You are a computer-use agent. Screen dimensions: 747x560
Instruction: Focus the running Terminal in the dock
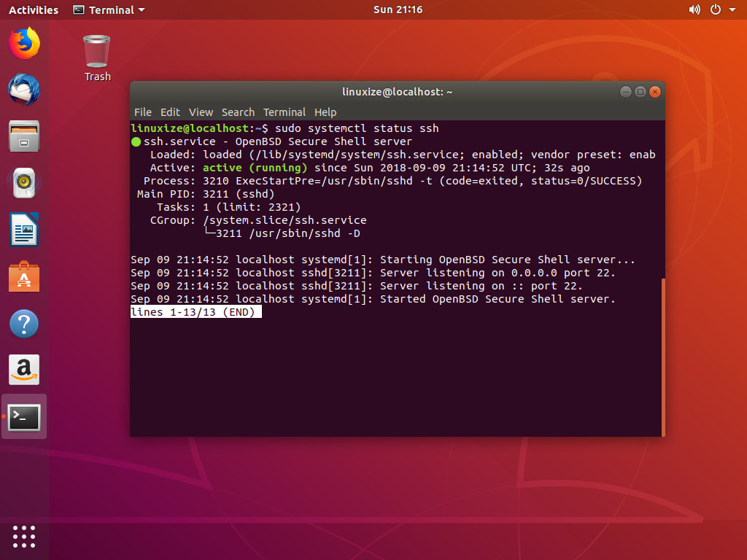click(x=24, y=416)
